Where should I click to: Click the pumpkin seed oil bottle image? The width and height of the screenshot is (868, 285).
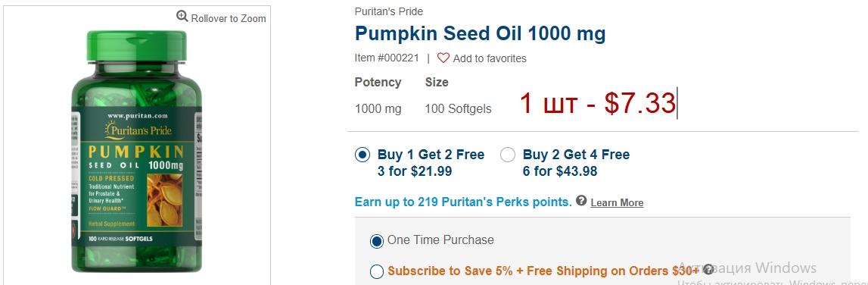pos(137,151)
